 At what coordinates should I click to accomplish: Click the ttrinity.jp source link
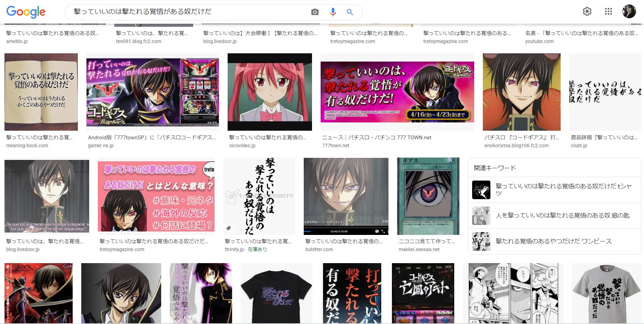coord(234,249)
